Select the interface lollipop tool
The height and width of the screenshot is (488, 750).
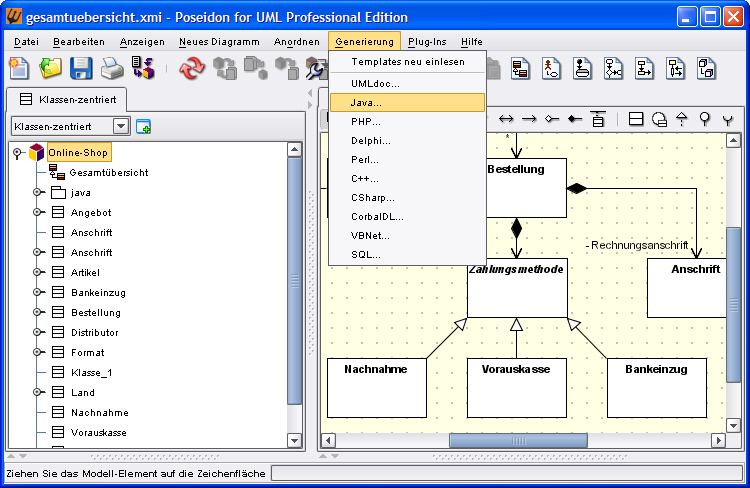click(705, 119)
